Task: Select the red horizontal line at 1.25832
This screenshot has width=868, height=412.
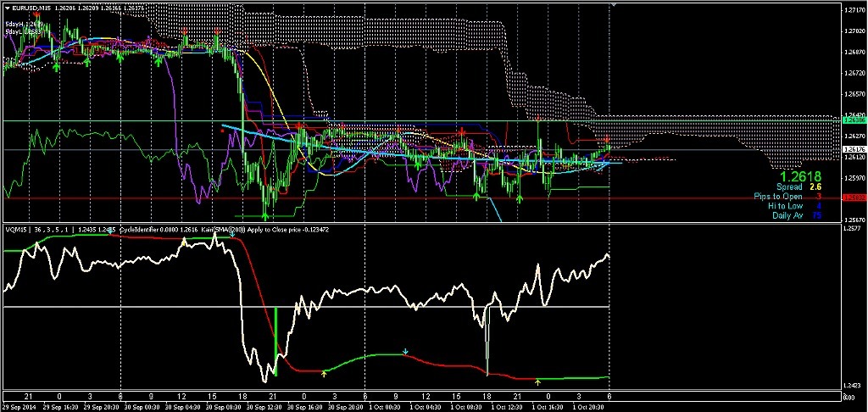Action: [420, 198]
